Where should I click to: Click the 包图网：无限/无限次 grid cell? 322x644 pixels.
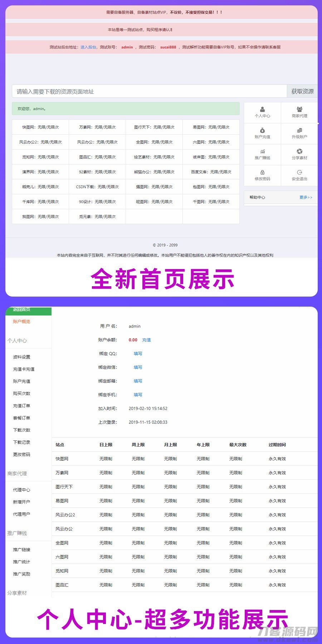pos(211,187)
